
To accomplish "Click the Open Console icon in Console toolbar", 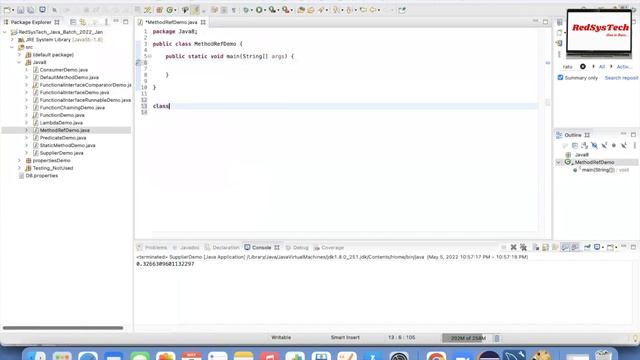I will 611,247.
